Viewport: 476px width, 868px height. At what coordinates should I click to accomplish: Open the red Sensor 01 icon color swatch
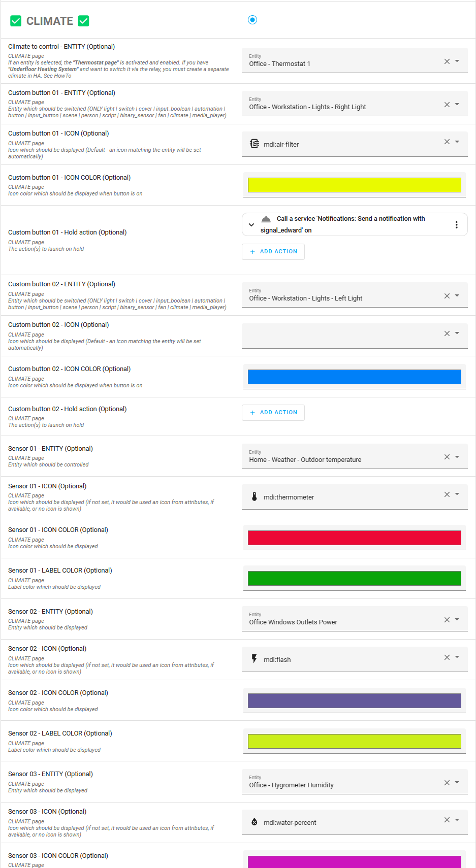[x=354, y=538]
